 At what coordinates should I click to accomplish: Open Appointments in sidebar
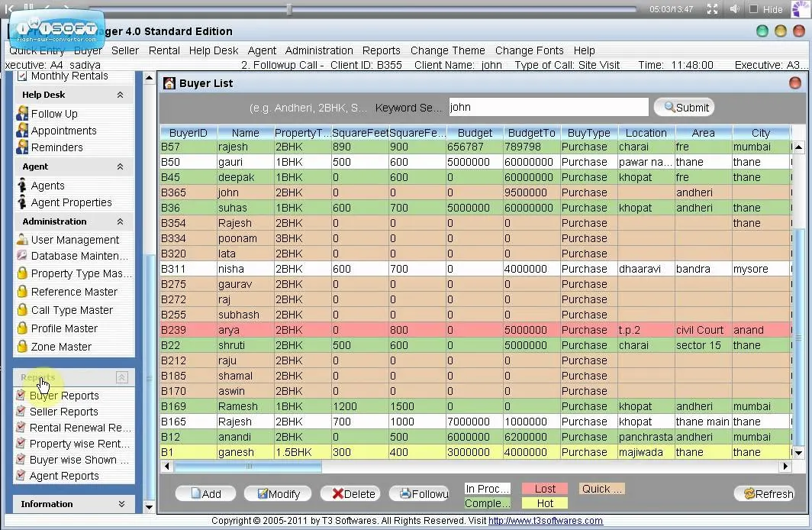(63, 131)
